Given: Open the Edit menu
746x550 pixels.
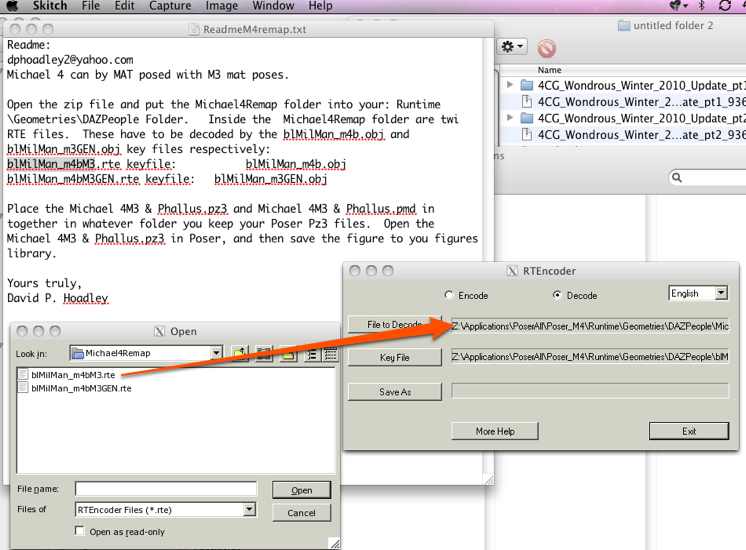Looking at the screenshot, I should pos(124,5).
